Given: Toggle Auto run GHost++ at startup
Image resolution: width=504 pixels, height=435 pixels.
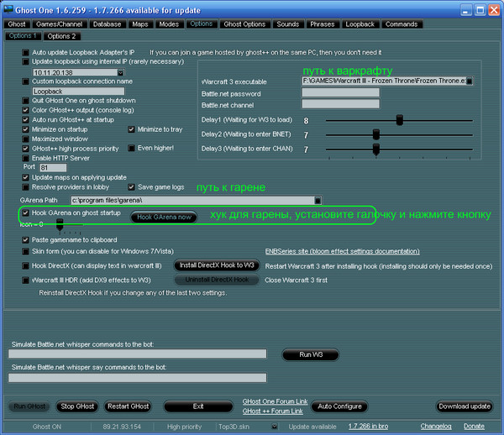Looking at the screenshot, I should (25, 120).
